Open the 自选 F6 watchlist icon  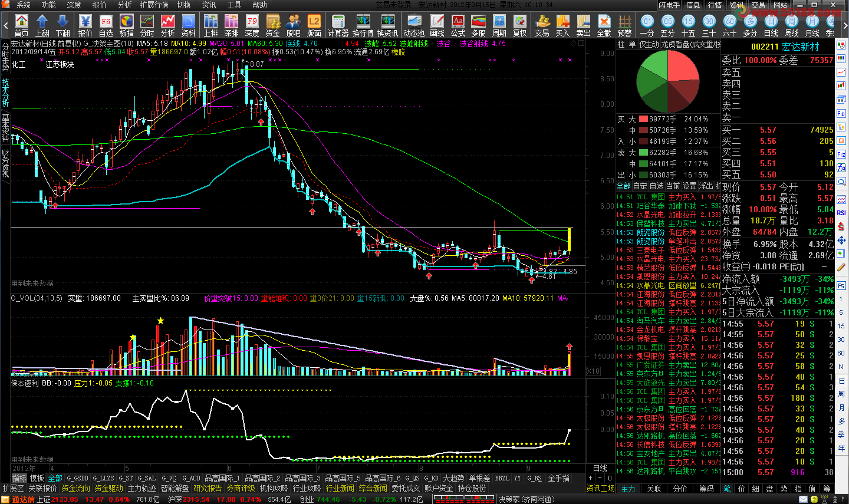click(x=106, y=26)
